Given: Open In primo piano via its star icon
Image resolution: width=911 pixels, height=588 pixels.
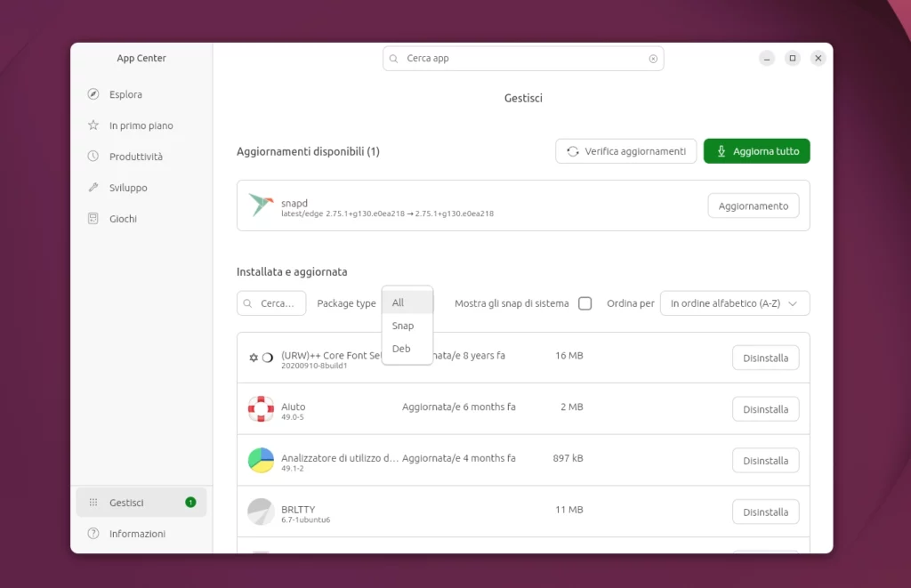Looking at the screenshot, I should tap(92, 125).
